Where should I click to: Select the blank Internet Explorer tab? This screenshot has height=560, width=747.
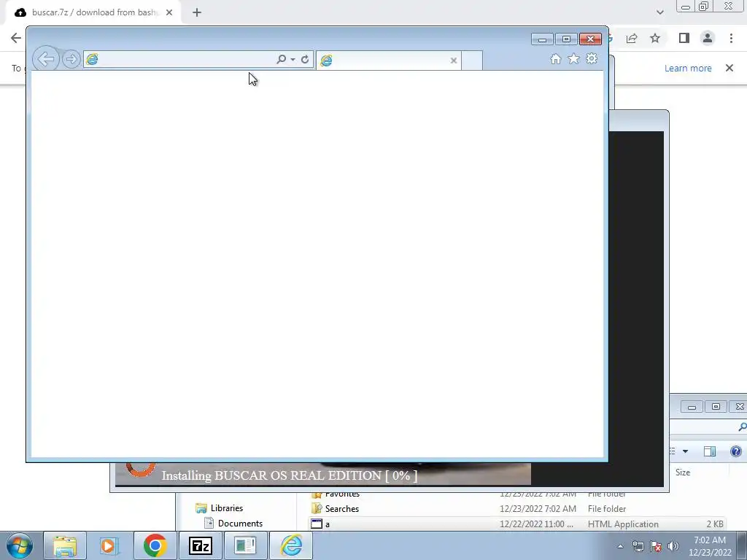pyautogui.click(x=388, y=61)
